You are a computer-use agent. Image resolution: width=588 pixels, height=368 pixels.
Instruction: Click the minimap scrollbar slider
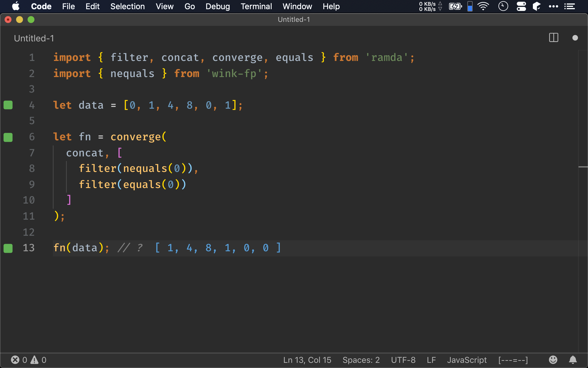pos(583,167)
